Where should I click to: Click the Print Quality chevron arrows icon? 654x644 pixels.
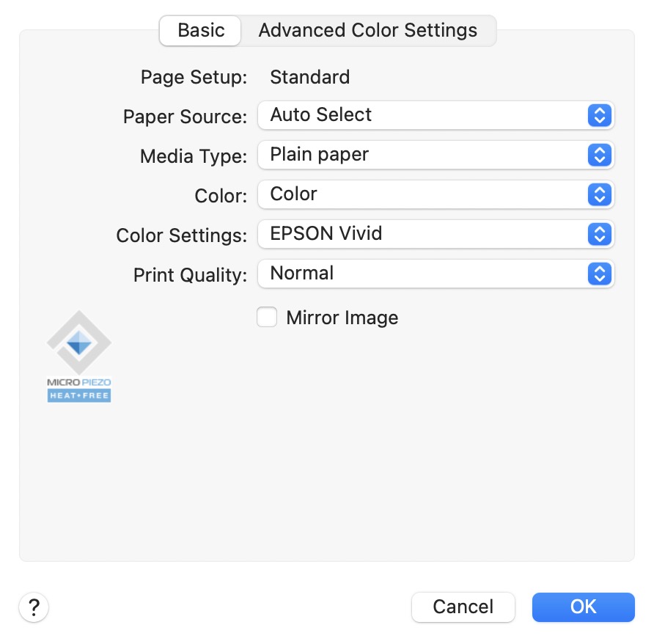pyautogui.click(x=599, y=274)
